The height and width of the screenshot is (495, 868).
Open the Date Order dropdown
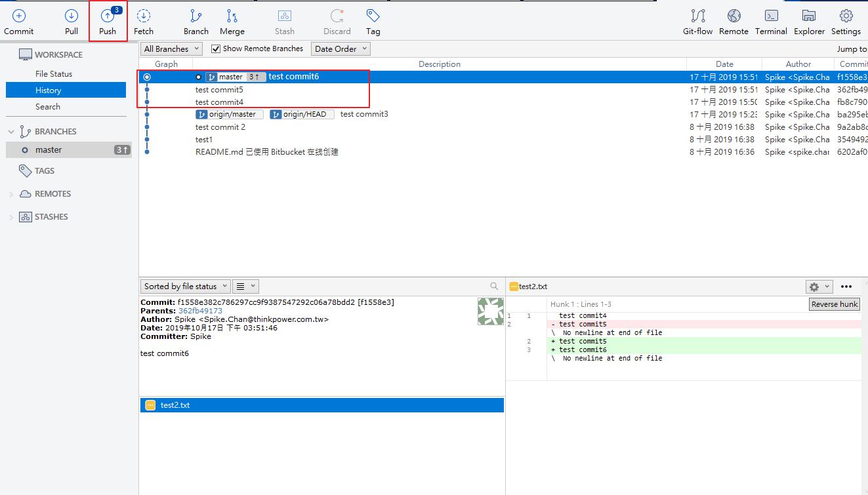coord(341,49)
